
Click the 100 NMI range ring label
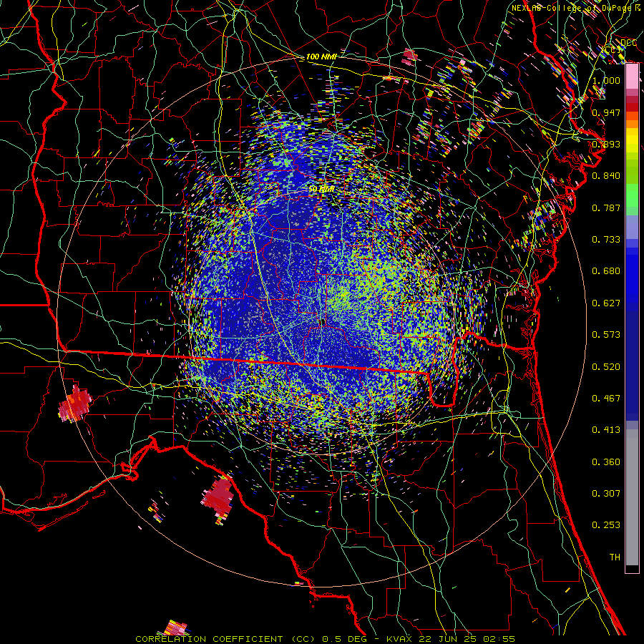(x=321, y=57)
